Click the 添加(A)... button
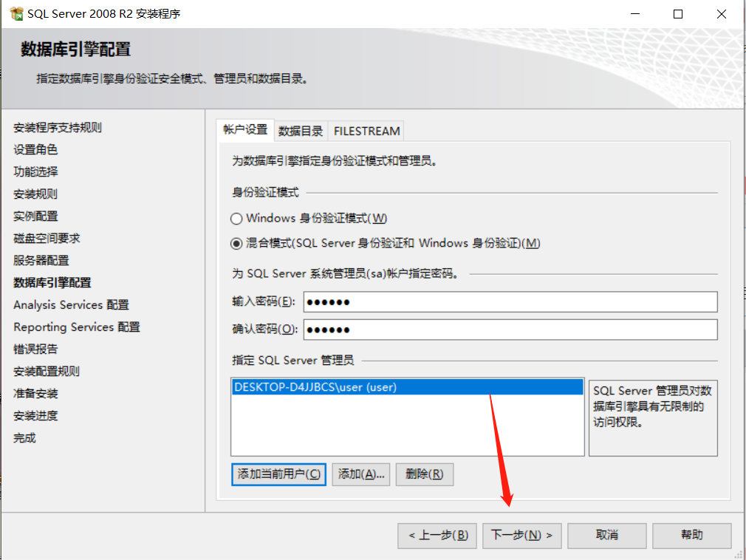The height and width of the screenshot is (560, 746). coord(361,474)
